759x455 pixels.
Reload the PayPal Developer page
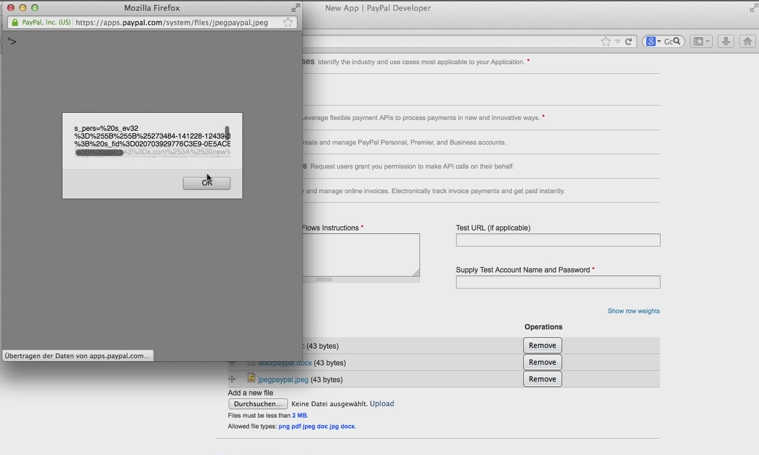[x=628, y=42]
